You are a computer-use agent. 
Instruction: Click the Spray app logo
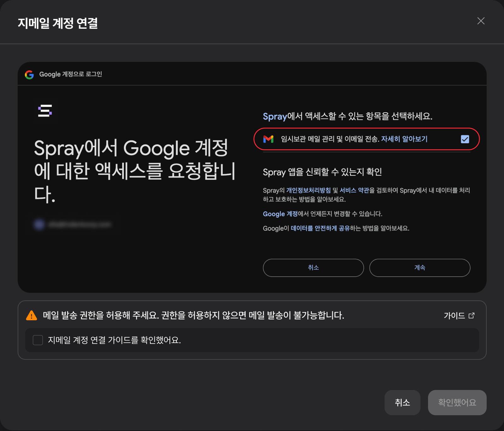pyautogui.click(x=45, y=111)
